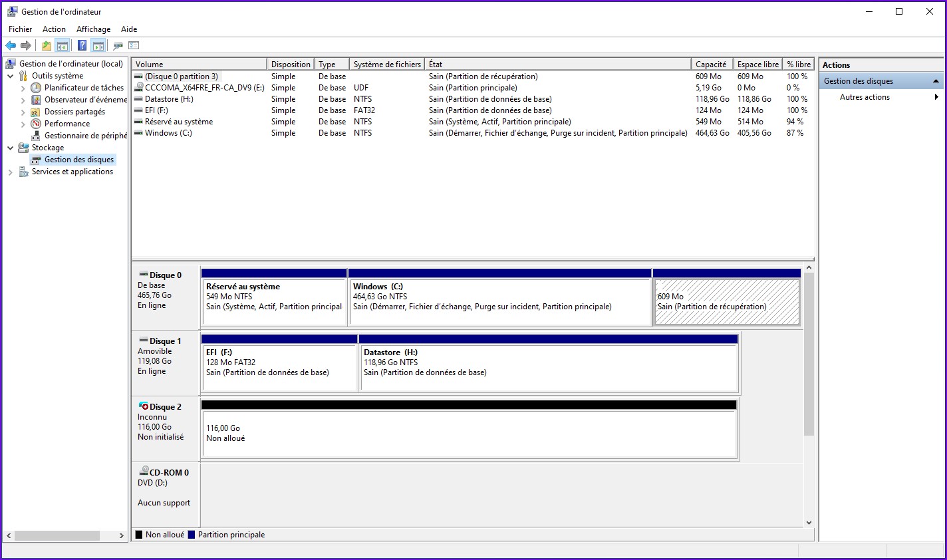The height and width of the screenshot is (560, 947).
Task: Open the Affichage menu
Action: click(x=93, y=29)
